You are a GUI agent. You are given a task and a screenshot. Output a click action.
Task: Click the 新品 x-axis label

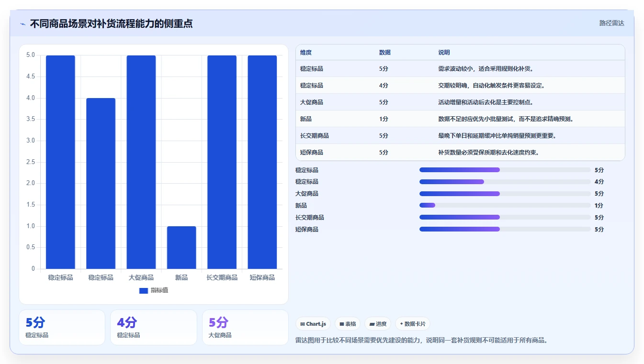click(x=181, y=277)
